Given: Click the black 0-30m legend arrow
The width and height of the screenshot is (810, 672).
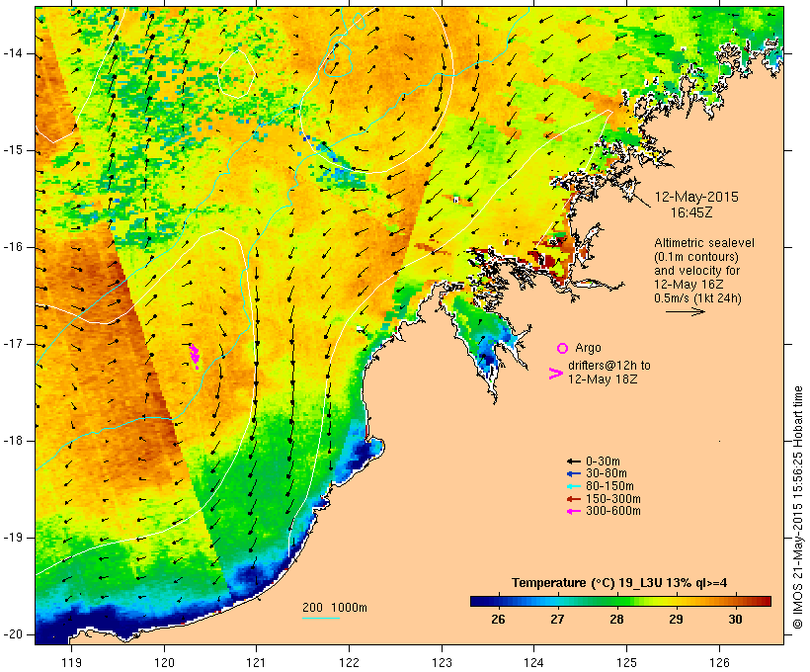Looking at the screenshot, I should (x=573, y=462).
